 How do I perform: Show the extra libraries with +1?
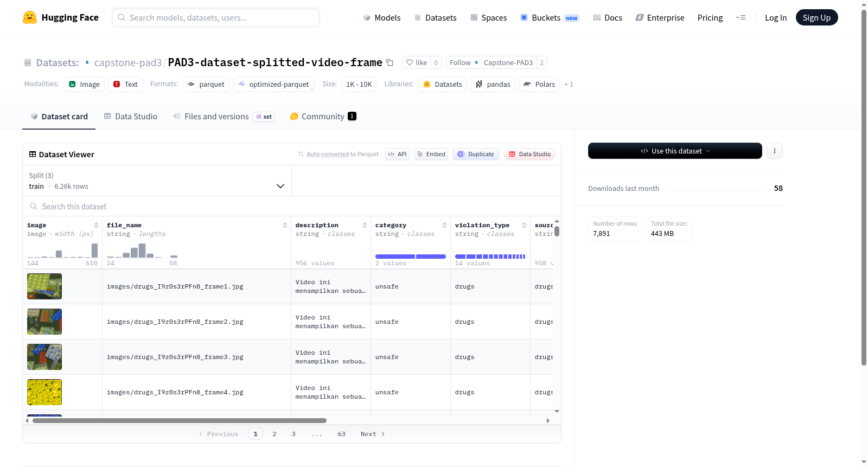coord(569,84)
